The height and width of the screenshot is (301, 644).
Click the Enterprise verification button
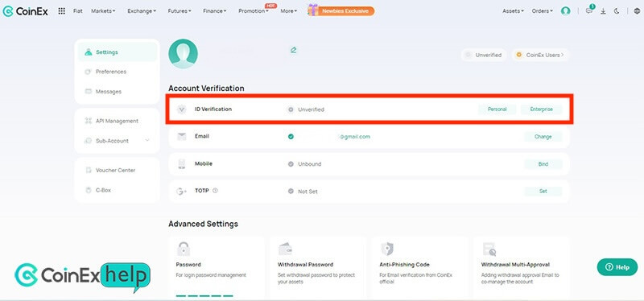(541, 109)
